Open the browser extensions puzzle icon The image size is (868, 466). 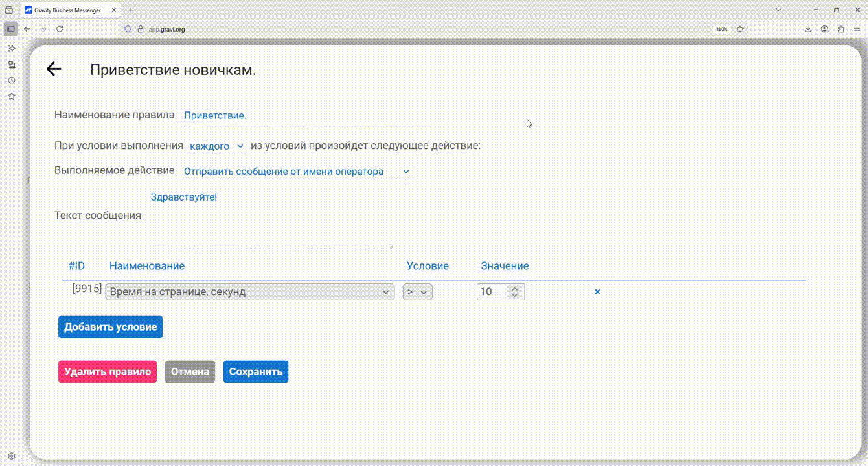pyautogui.click(x=841, y=29)
